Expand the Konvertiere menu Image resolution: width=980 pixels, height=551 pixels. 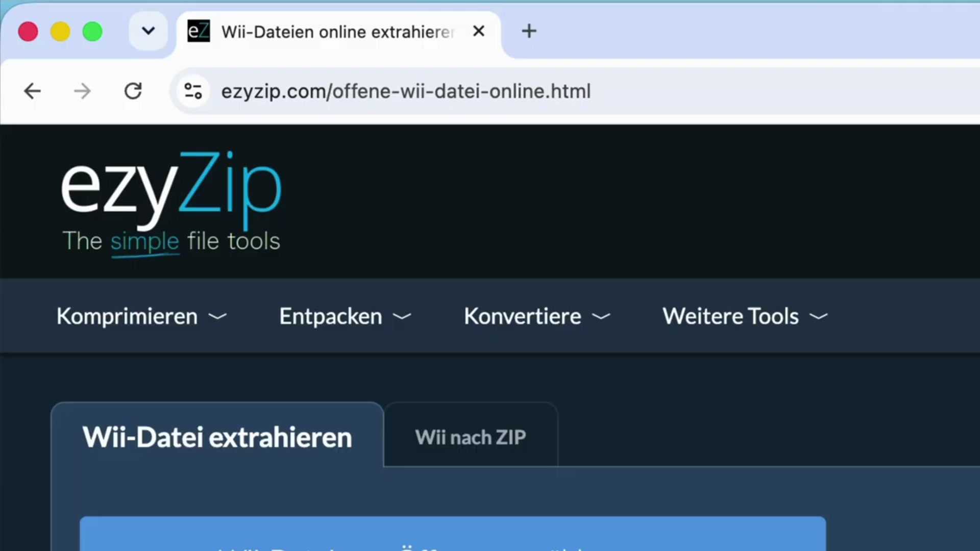(537, 316)
